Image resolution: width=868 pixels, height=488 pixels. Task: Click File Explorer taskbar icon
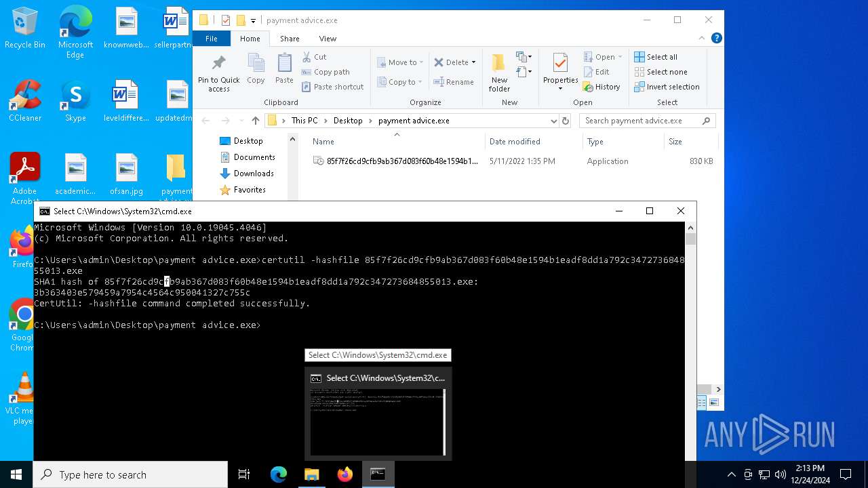click(312, 474)
